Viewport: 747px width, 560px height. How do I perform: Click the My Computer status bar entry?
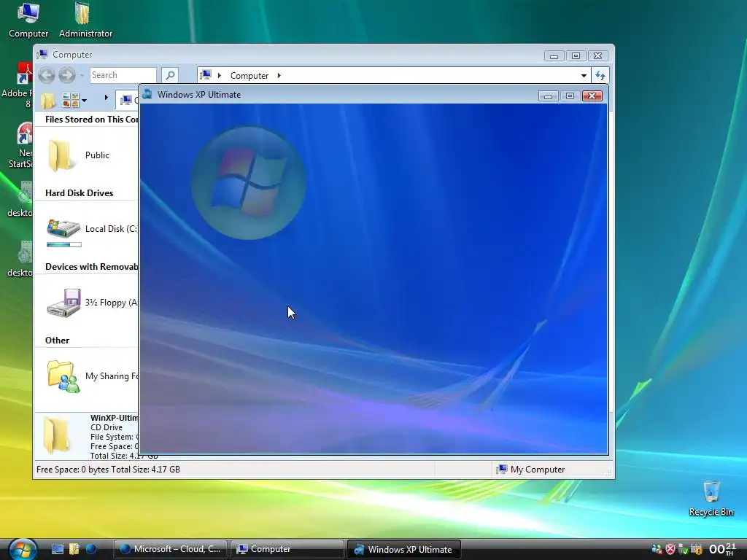[x=530, y=470]
